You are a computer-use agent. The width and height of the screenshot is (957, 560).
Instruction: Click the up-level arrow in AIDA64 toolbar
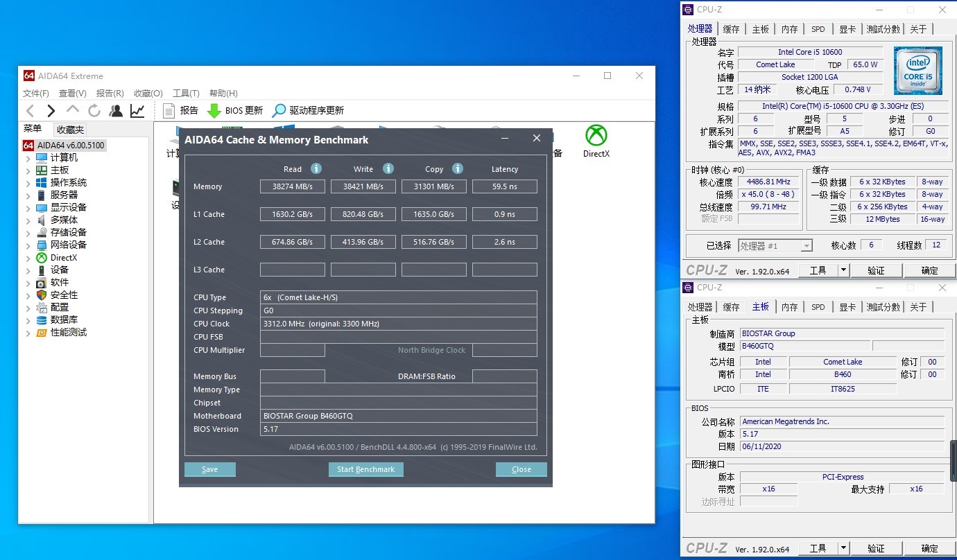click(x=73, y=110)
